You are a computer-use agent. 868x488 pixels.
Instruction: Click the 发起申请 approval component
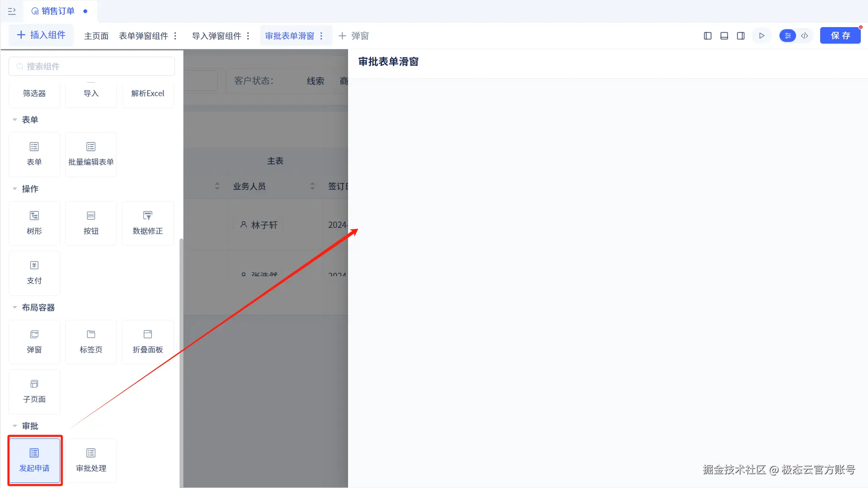coord(34,460)
